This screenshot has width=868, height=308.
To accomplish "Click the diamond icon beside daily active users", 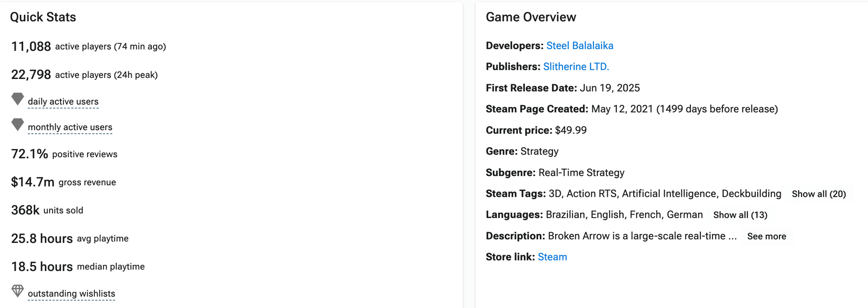I will [18, 99].
